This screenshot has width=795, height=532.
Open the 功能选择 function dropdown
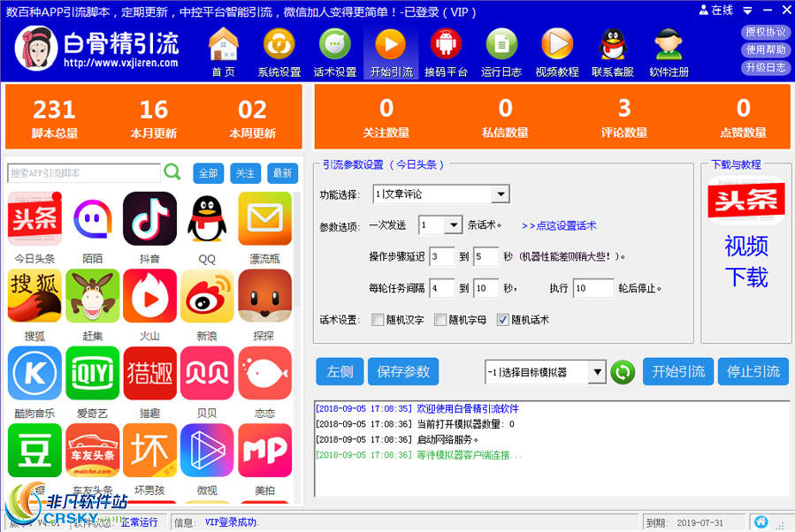501,194
